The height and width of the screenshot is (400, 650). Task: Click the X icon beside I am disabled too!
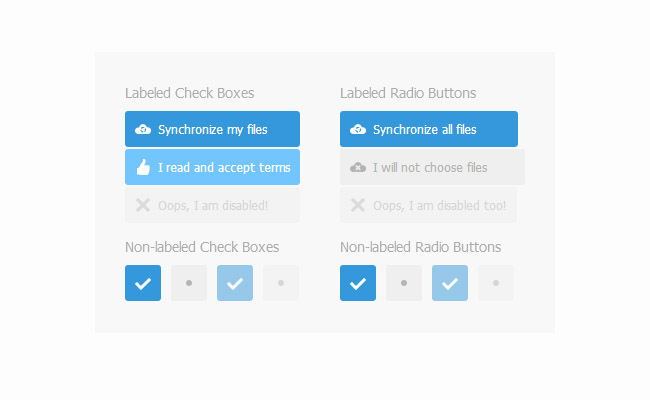[358, 205]
